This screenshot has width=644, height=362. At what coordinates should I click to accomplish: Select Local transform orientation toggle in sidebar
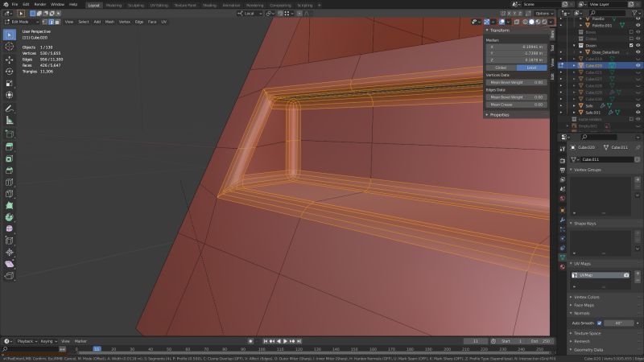point(531,68)
